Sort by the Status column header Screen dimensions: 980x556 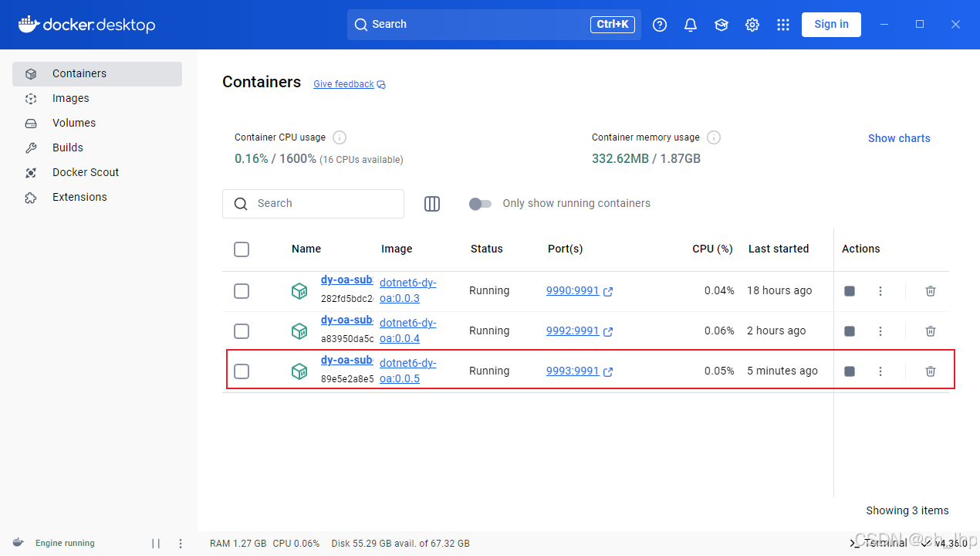tap(486, 249)
